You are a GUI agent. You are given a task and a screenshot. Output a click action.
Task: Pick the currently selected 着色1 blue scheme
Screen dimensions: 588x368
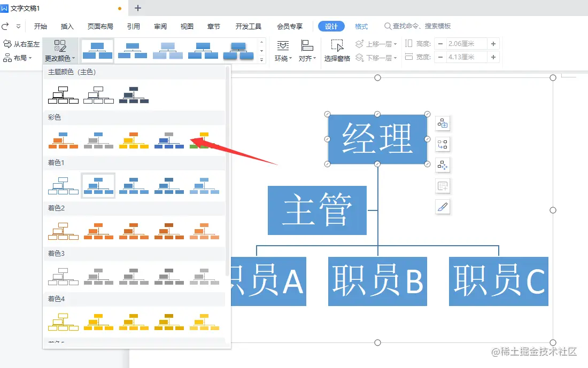click(99, 185)
